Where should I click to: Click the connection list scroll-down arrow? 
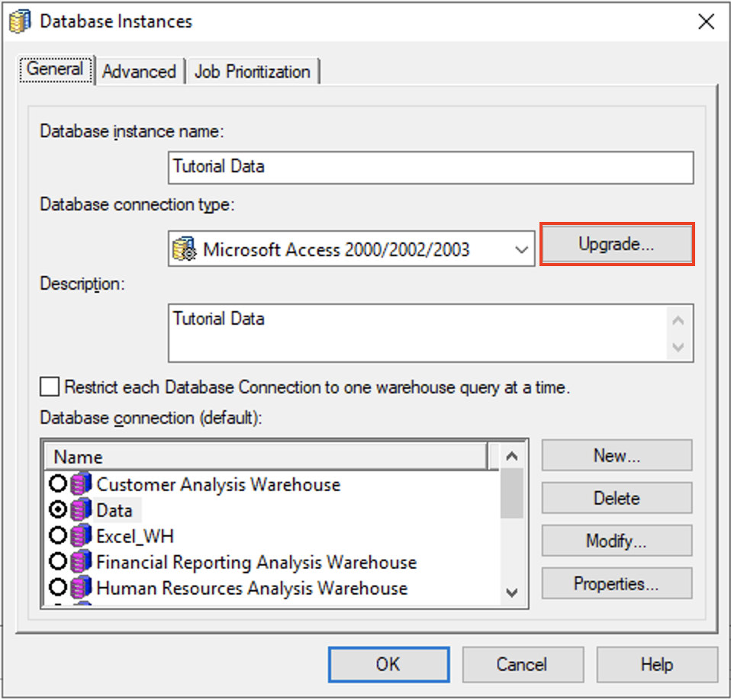pyautogui.click(x=512, y=594)
